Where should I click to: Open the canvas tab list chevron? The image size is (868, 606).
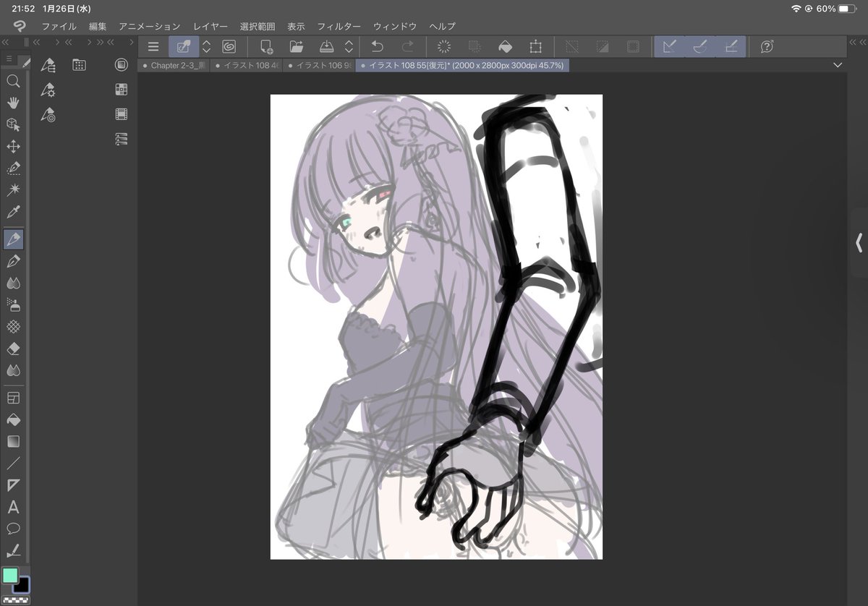[838, 65]
